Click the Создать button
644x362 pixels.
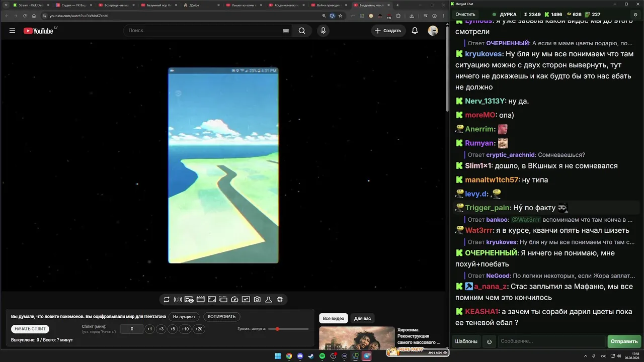(388, 31)
